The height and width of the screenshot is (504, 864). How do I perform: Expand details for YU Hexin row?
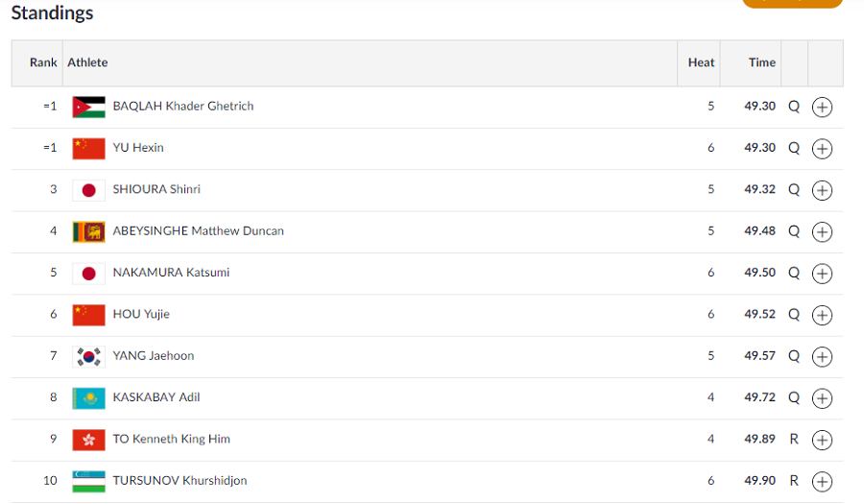click(822, 149)
